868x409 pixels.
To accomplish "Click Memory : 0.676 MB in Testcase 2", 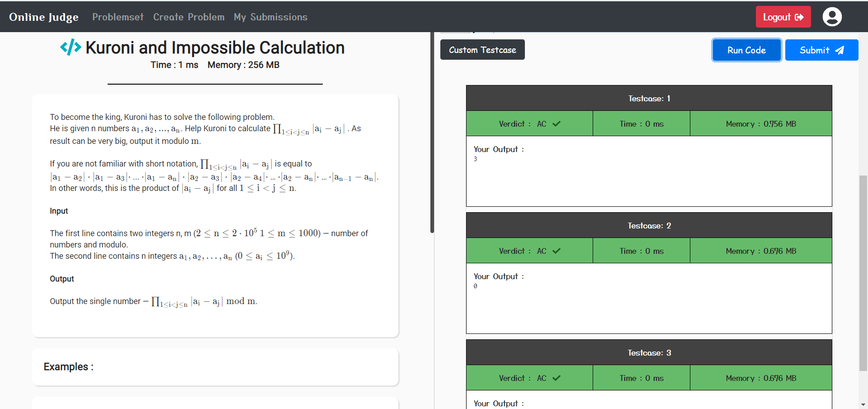I will click(x=761, y=251).
